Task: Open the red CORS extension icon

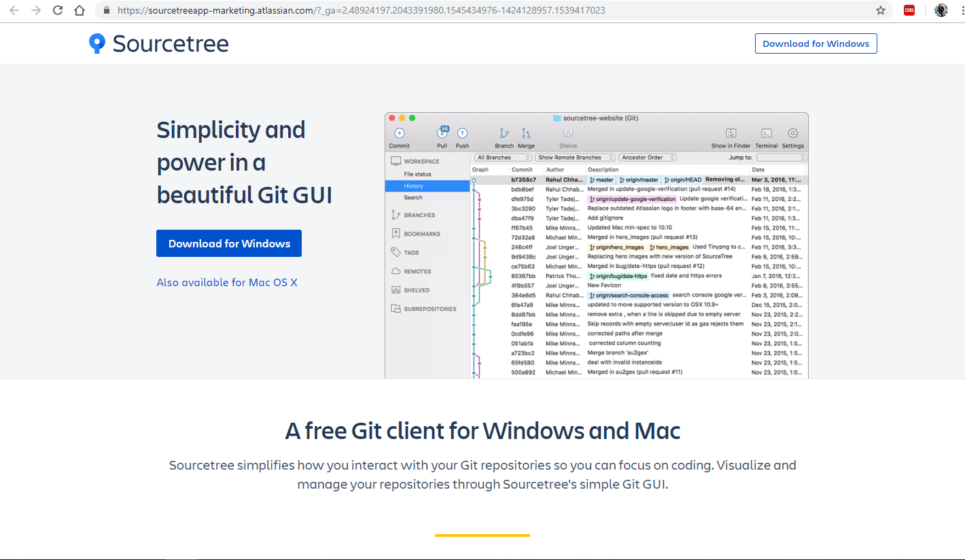Action: 909,10
